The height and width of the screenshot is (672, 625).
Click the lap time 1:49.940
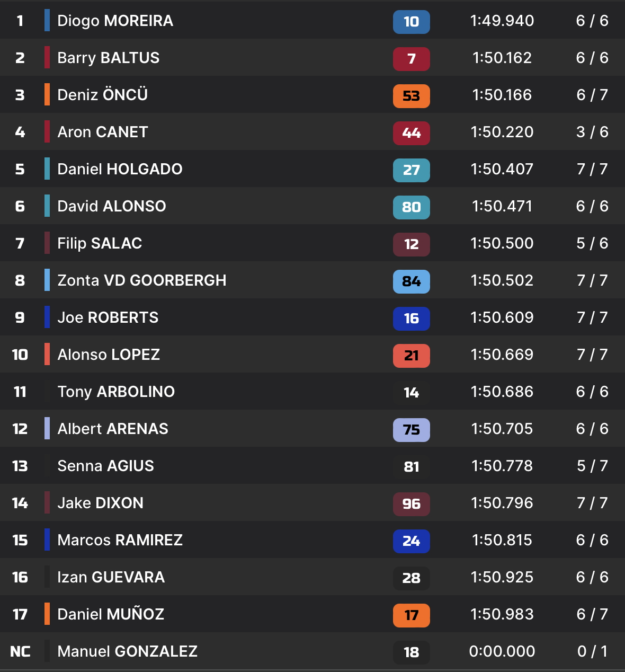(x=502, y=21)
